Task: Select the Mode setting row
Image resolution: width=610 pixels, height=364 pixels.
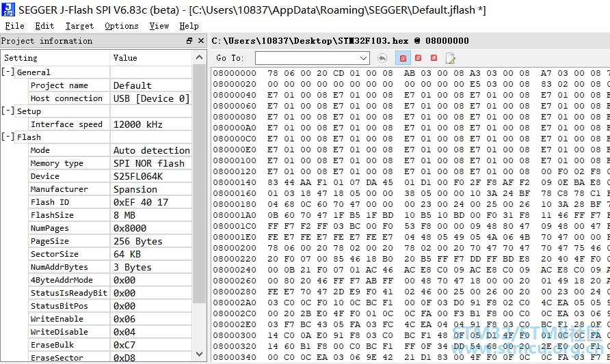Action: pos(111,150)
